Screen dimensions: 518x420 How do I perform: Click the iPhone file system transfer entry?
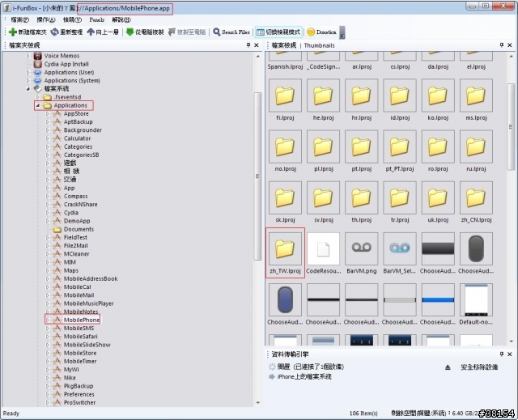pos(304,377)
